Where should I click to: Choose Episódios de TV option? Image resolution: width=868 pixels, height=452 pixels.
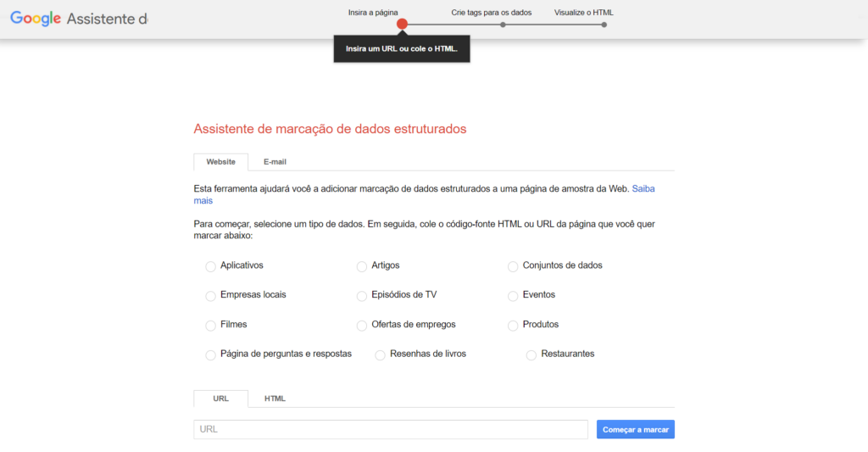(x=362, y=296)
